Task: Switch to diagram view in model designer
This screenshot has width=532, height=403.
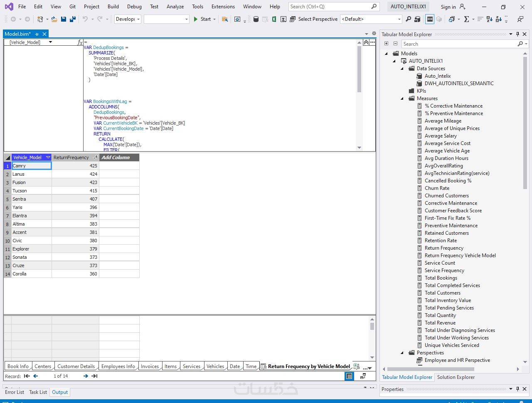Action: click(363, 376)
